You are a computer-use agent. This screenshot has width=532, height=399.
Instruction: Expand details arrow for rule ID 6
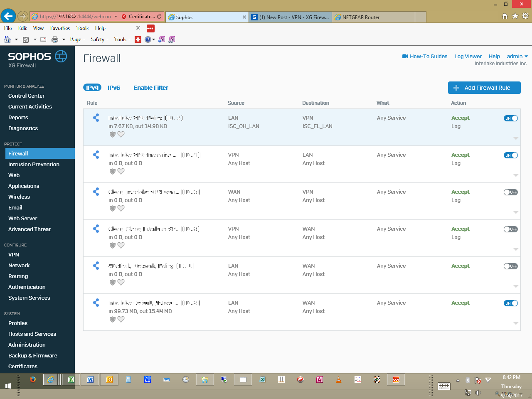tap(516, 249)
